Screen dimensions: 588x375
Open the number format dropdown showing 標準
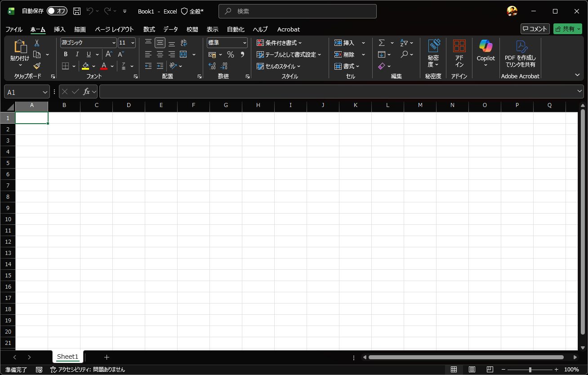[245, 43]
